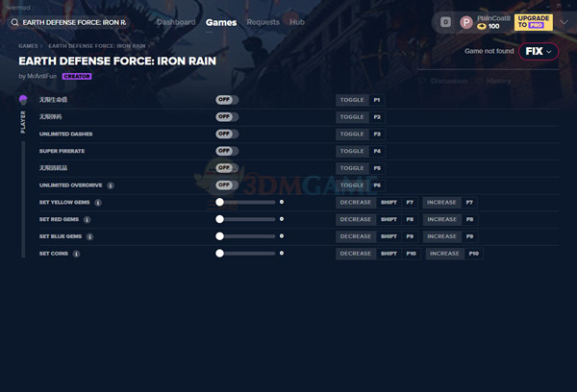Toggle the second cheat switch (F2)
Image resolution: width=577 pixels, height=392 pixels.
click(227, 116)
